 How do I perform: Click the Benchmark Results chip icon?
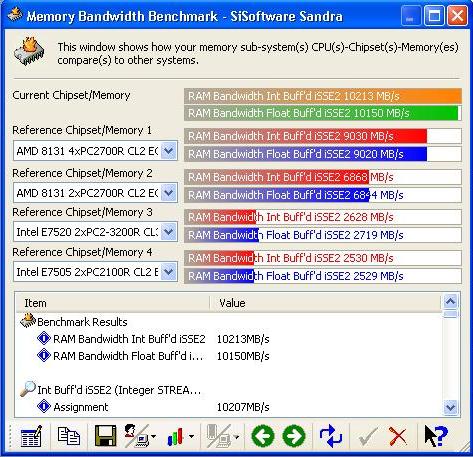pos(28,321)
